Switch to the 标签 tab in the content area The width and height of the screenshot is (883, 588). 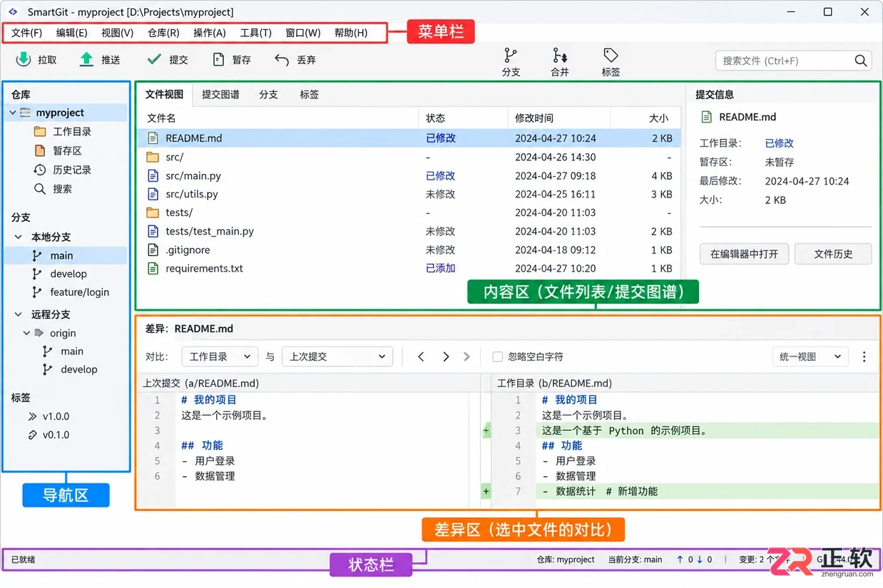(310, 94)
